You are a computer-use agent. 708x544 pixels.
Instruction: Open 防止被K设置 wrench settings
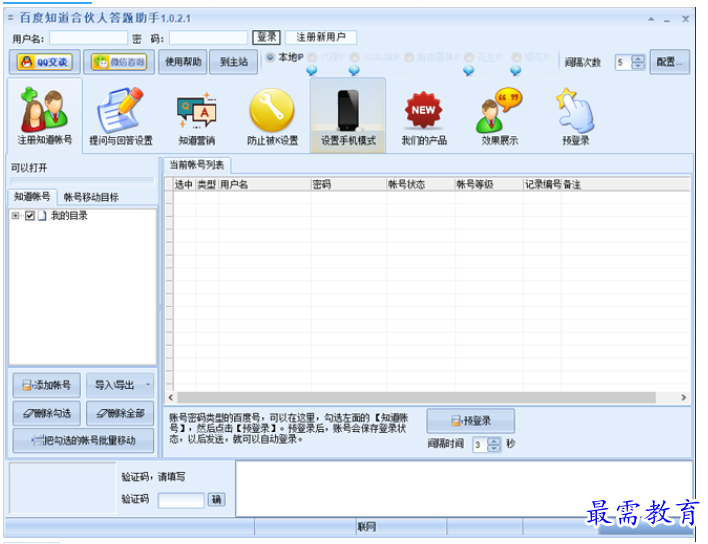272,116
